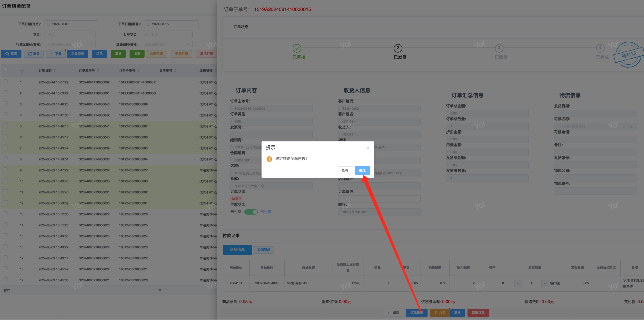Select the 添加商品 tab
The height and width of the screenshot is (320, 644).
(263, 250)
